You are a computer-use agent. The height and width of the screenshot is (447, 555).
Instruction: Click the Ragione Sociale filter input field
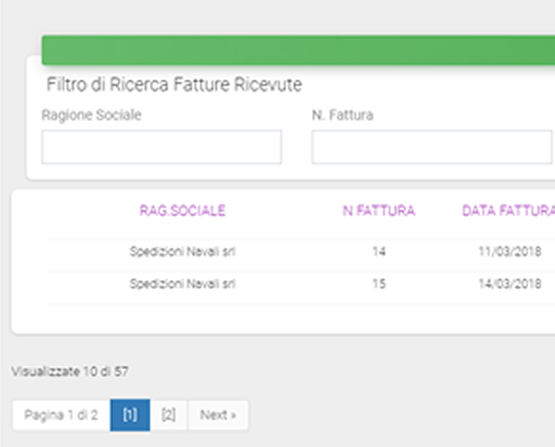point(161,147)
